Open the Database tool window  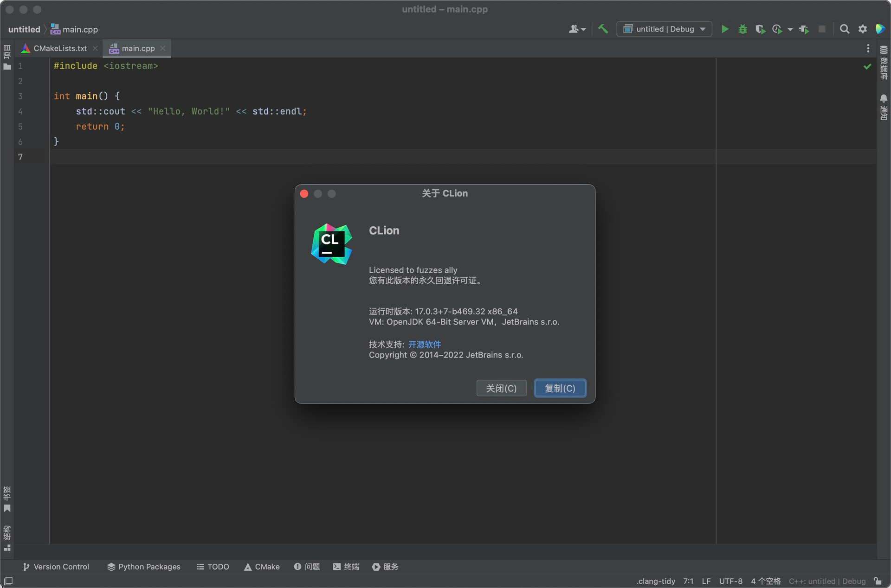(884, 63)
